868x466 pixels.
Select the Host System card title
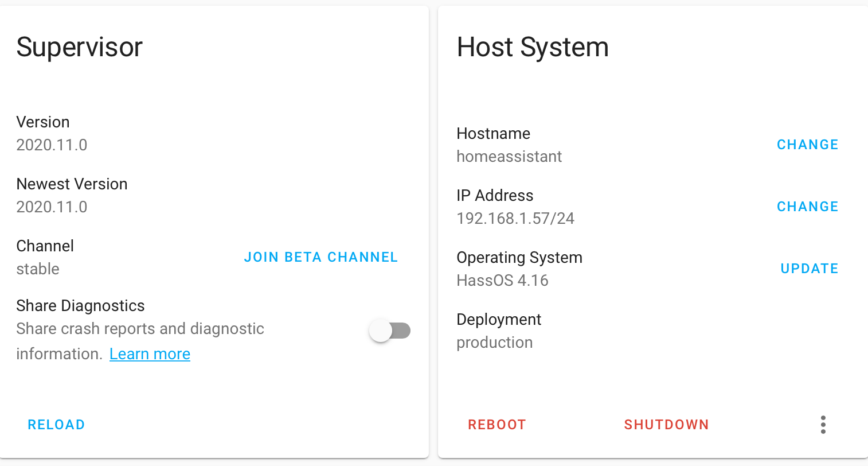pos(533,48)
